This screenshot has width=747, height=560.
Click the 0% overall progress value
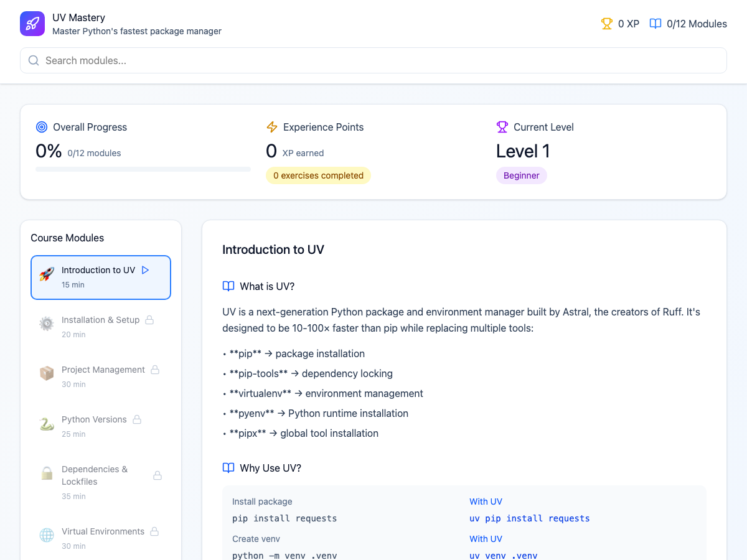point(49,151)
